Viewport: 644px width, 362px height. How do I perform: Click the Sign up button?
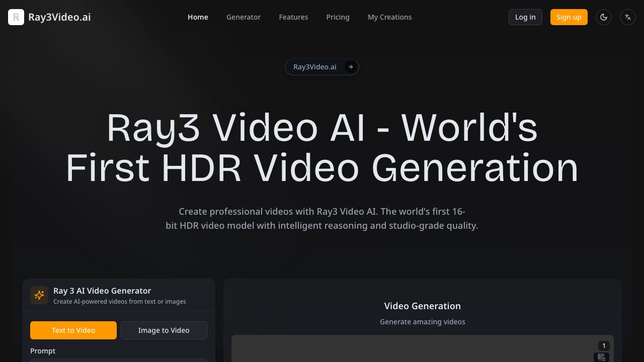(x=569, y=17)
